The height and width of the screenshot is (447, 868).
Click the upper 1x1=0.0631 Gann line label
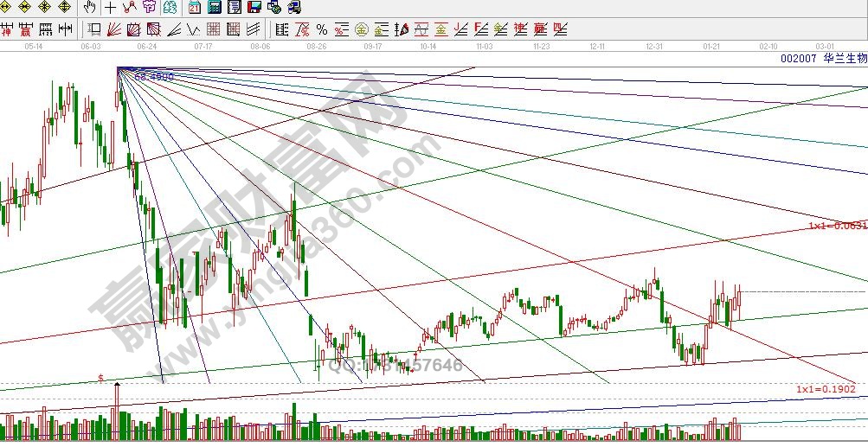pyautogui.click(x=837, y=226)
